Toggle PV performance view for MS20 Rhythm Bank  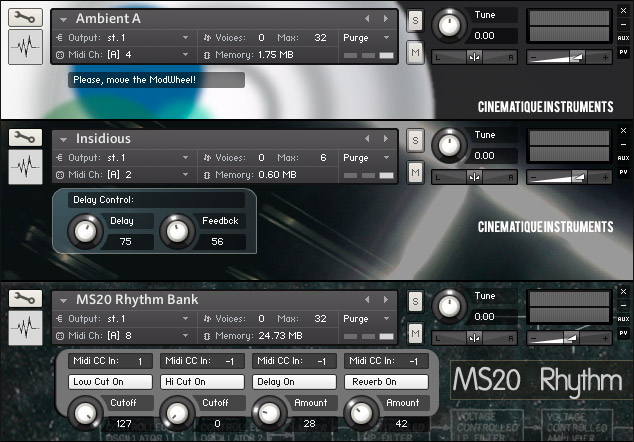pyautogui.click(x=623, y=333)
